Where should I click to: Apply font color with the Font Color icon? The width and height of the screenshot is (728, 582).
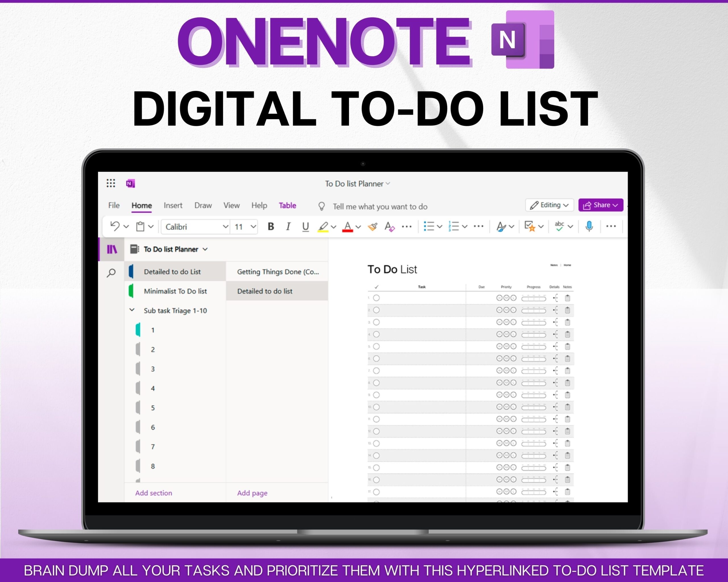point(347,227)
